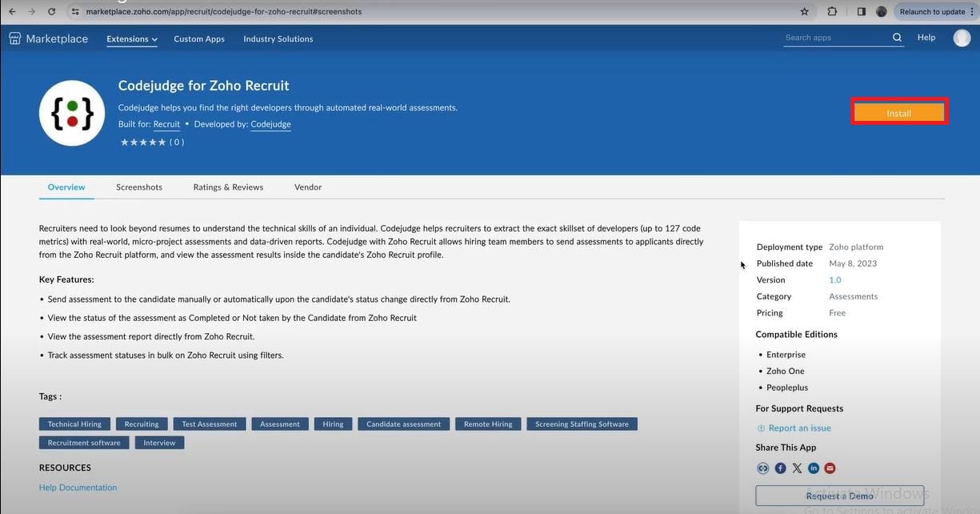Share this app on LinkedIn

[814, 468]
